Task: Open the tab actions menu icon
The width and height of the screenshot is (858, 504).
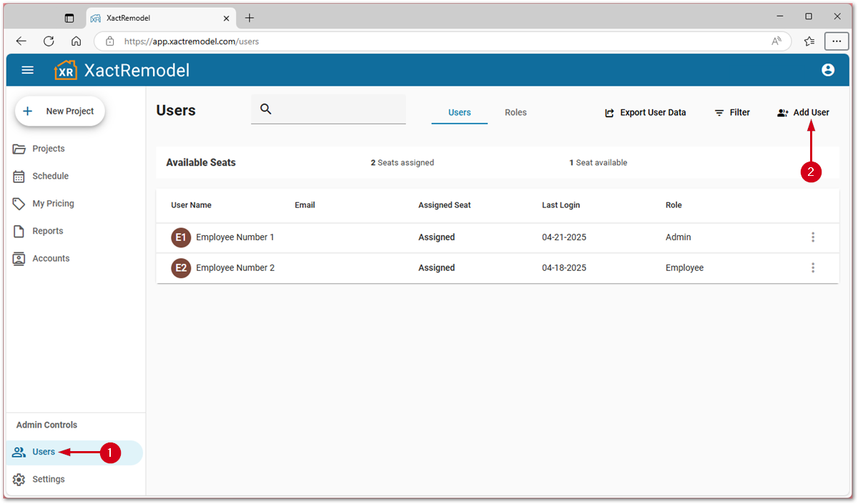Action: point(69,18)
